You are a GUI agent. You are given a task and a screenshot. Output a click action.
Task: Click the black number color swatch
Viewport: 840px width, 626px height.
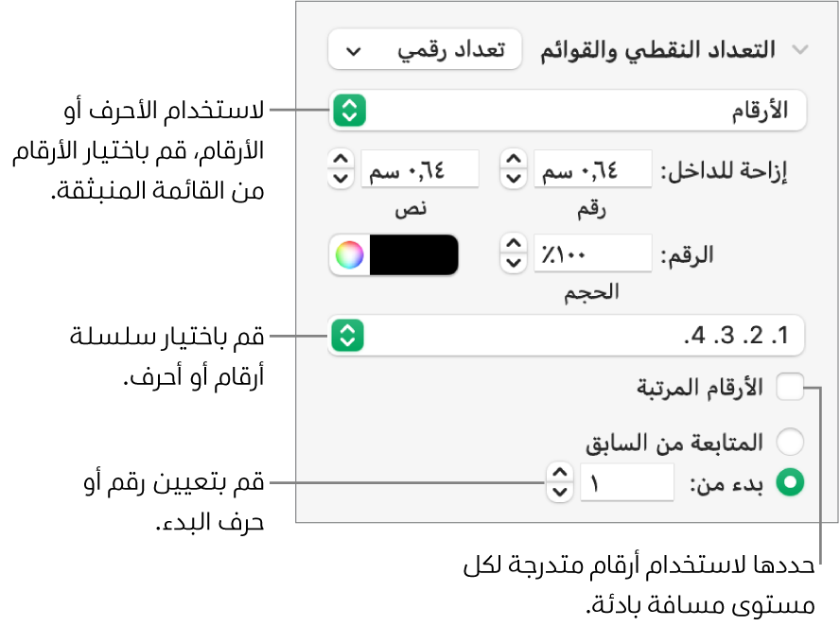coord(414,255)
